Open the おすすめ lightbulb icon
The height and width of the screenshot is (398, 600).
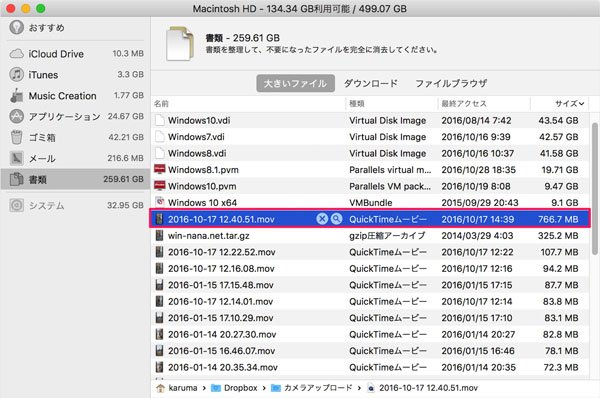[x=16, y=27]
